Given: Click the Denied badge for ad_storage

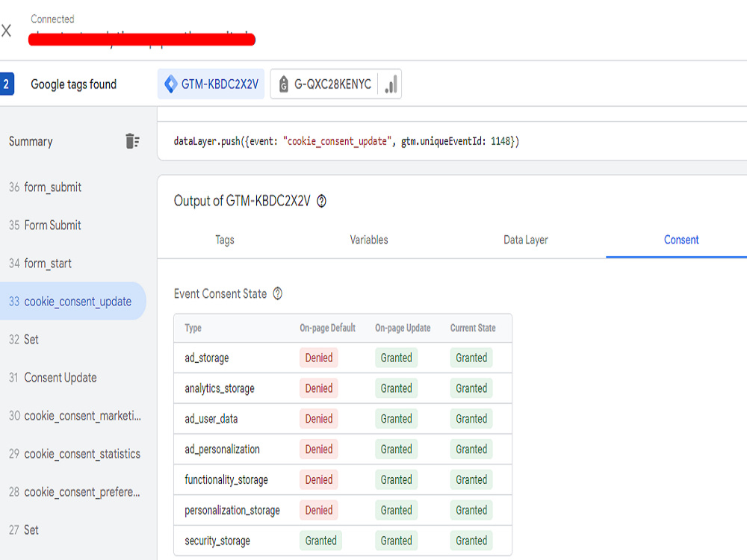Looking at the screenshot, I should (319, 358).
